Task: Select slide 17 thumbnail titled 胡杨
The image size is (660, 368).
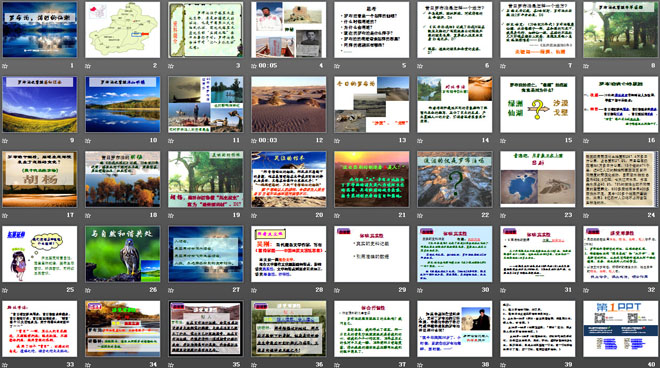Action: coord(40,179)
